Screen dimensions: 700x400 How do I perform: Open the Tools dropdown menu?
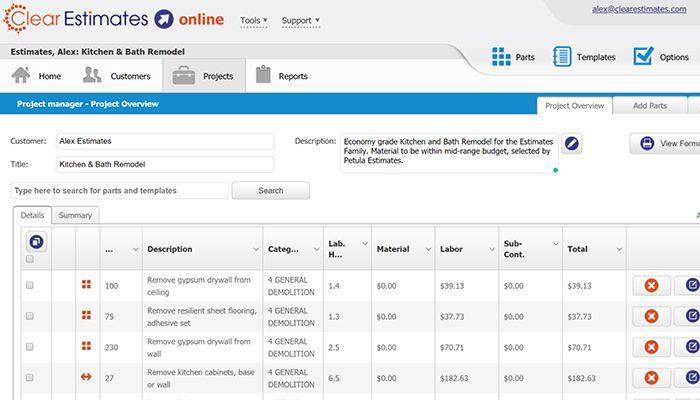coord(254,21)
